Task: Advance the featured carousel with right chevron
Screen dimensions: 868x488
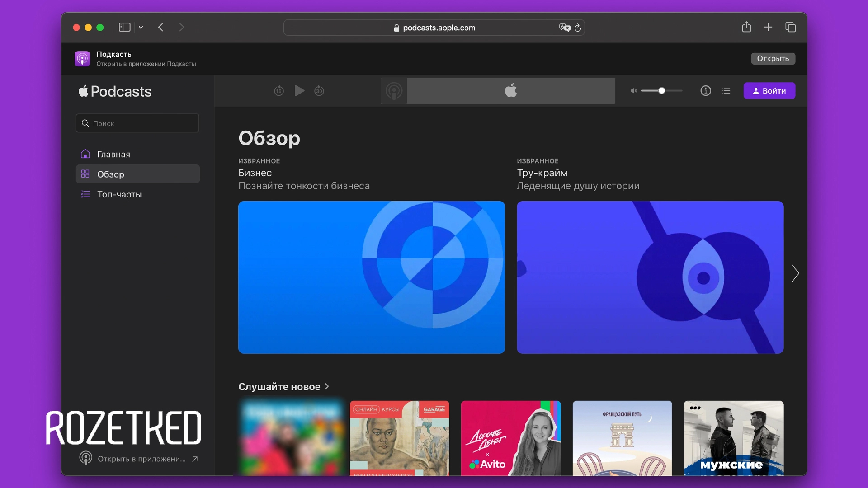Action: 795,273
